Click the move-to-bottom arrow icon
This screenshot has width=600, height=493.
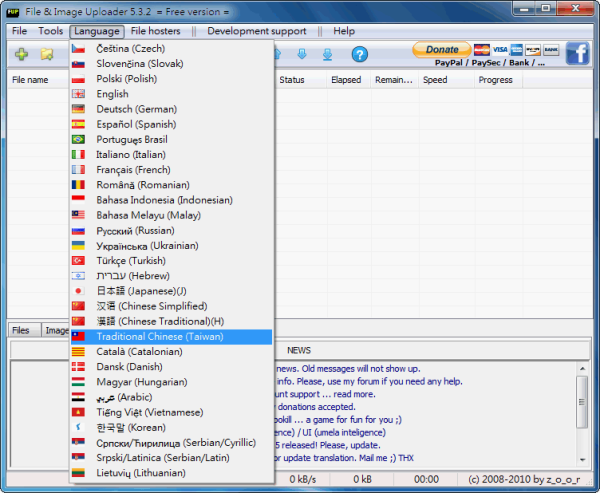point(327,54)
